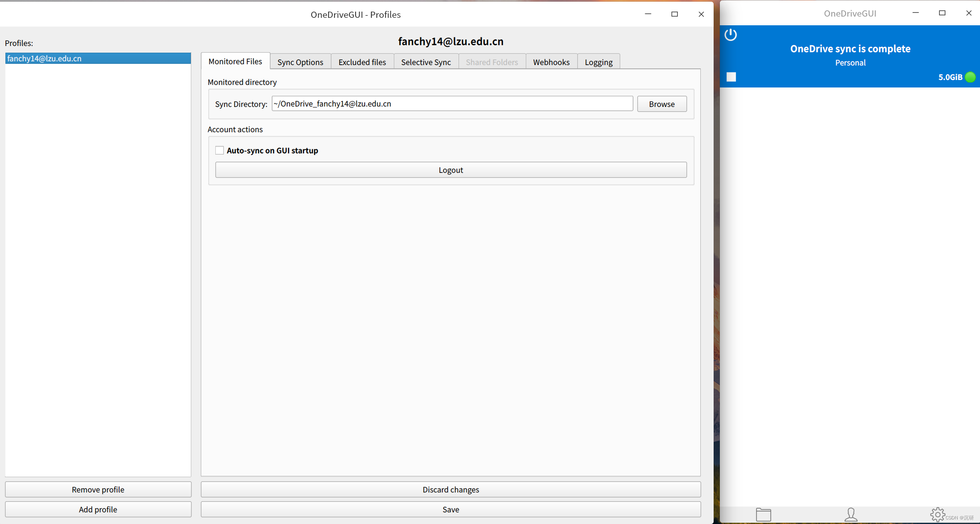Maximize the OneDriveGUI - Profiles window
Viewport: 980px width, 524px height.
click(675, 14)
